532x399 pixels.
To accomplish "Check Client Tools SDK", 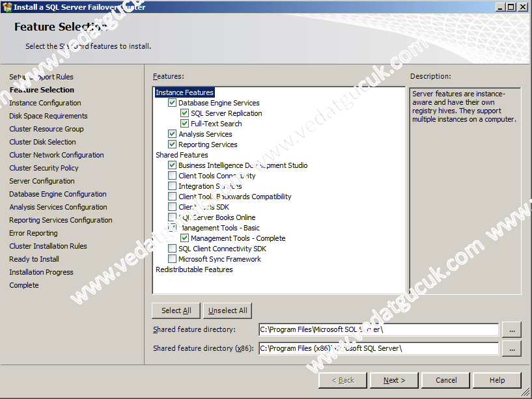I will pos(173,207).
